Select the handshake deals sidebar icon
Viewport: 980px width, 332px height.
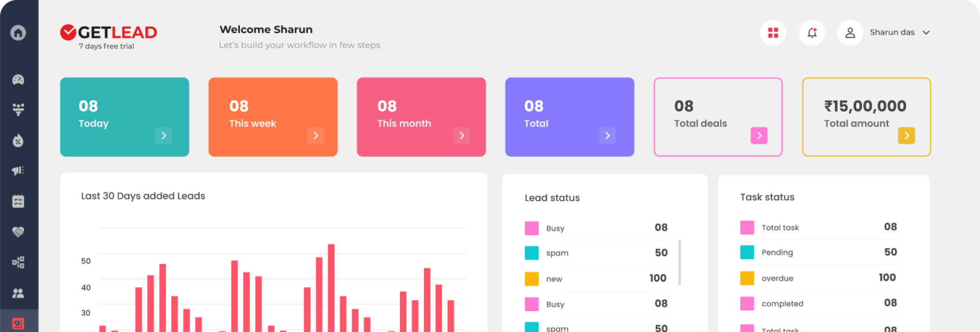click(18, 232)
